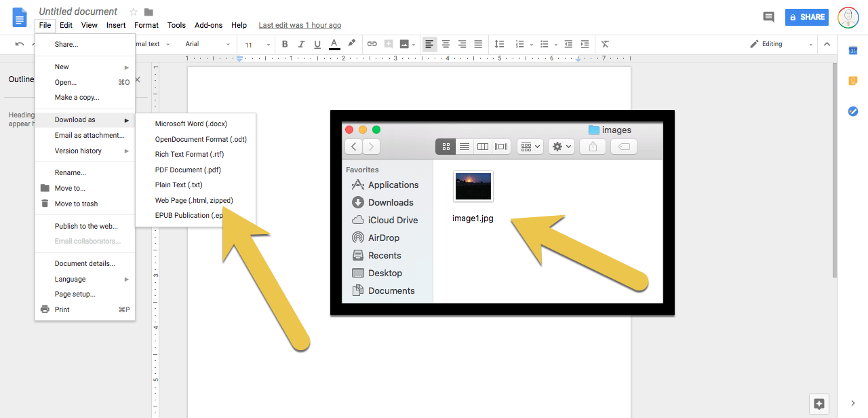The height and width of the screenshot is (418, 868).
Task: Select Move to trash
Action: 85,204
